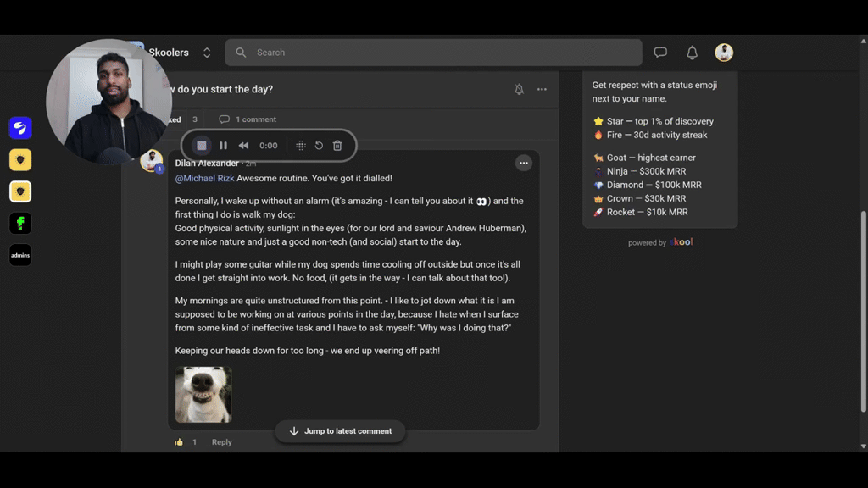Click the drag-handle grid icon on recorder
Viewport: 868px width, 488px height.
tap(301, 146)
